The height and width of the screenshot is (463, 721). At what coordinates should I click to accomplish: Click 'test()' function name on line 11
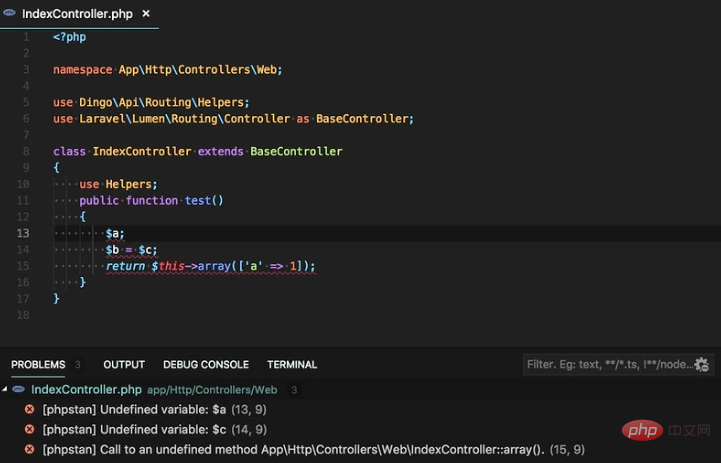pyautogui.click(x=204, y=200)
